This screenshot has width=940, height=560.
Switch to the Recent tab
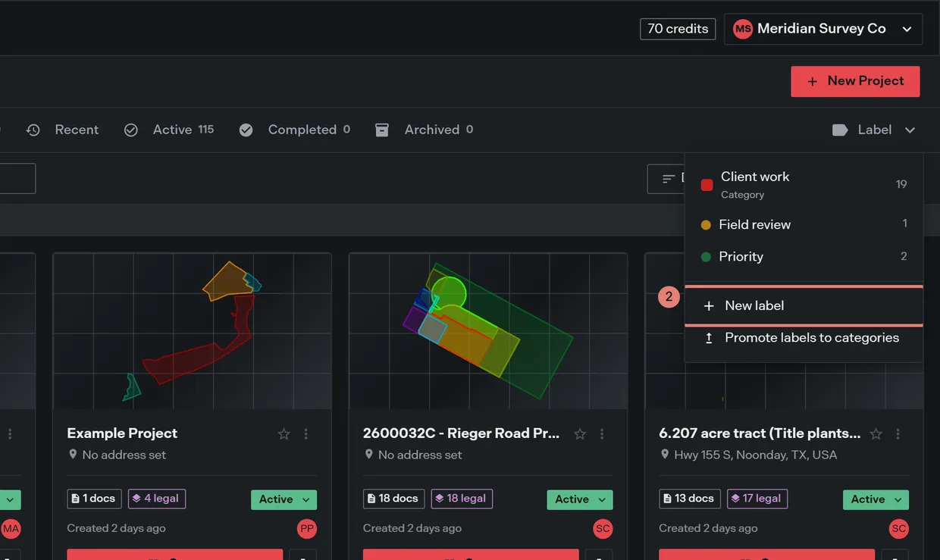click(63, 130)
